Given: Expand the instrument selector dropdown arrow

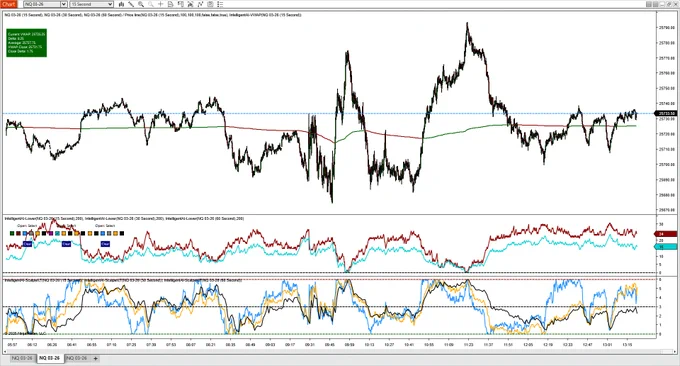Looking at the screenshot, I should pyautogui.click(x=64, y=4).
